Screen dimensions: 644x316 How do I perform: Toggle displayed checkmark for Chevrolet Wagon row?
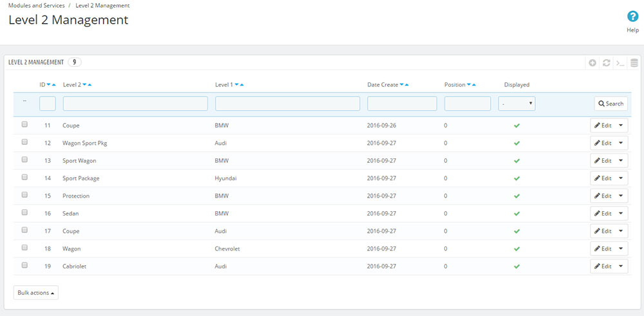point(516,249)
